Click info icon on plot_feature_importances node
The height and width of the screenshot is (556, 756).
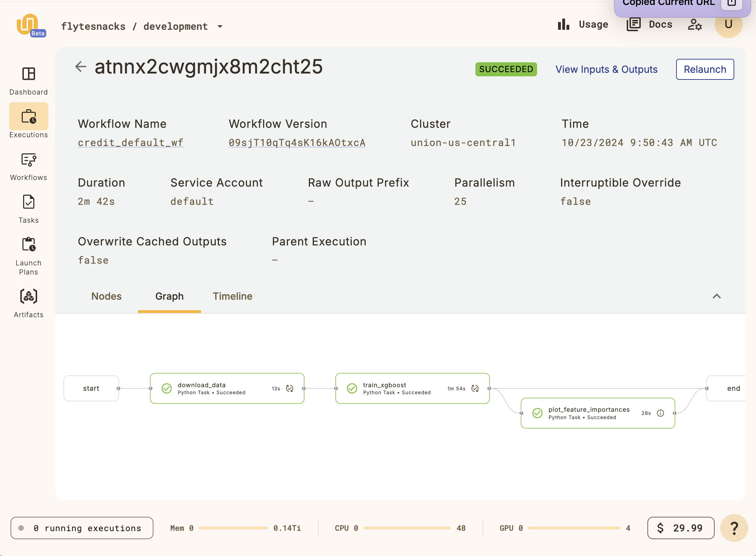pos(660,413)
